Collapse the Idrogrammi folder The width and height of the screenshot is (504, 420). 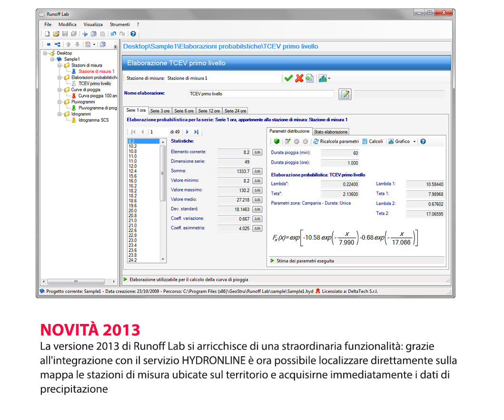(59, 114)
